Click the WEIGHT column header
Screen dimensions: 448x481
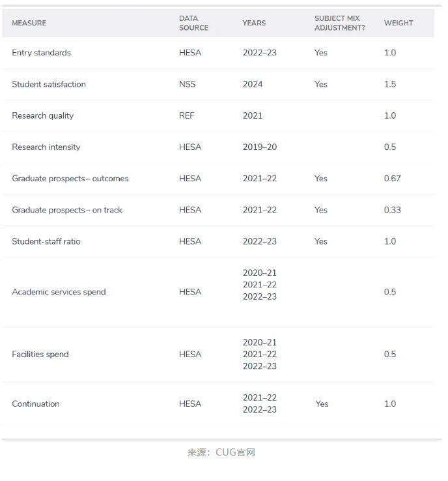click(x=399, y=23)
